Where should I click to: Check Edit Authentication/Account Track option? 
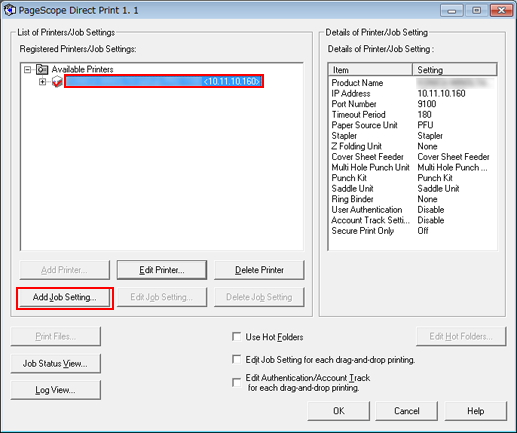click(x=237, y=382)
